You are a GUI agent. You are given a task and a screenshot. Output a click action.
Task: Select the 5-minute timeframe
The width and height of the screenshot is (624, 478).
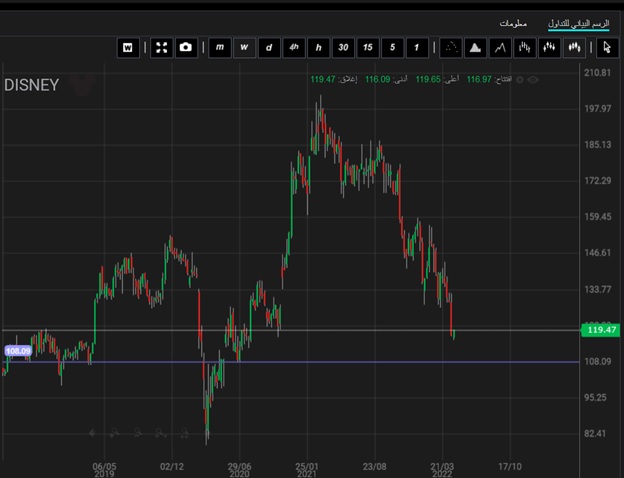tap(392, 48)
